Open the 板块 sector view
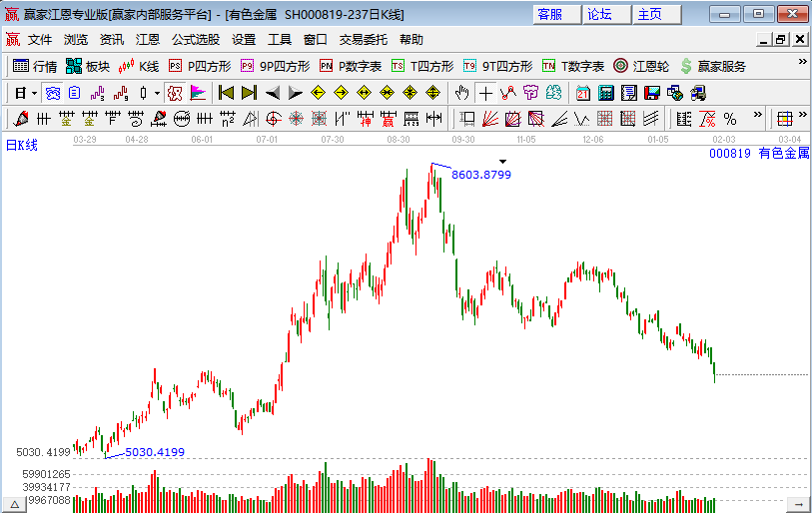This screenshot has height=513, width=812. 88,66
